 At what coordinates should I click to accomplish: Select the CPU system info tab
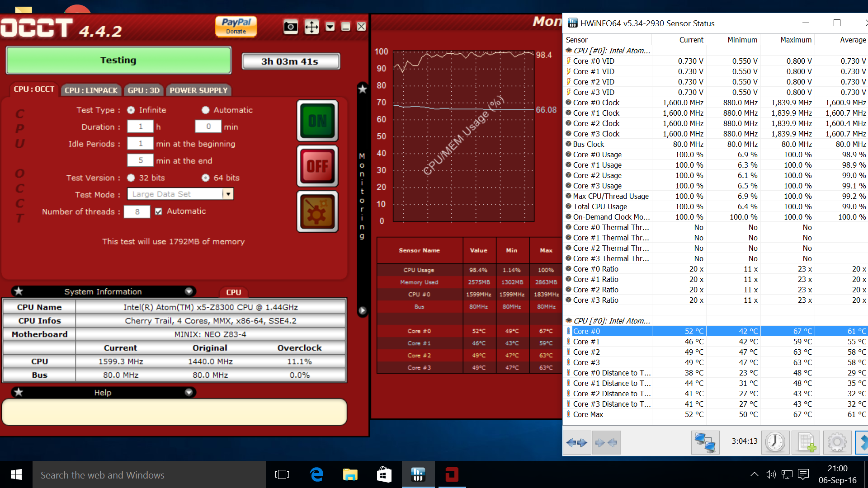click(x=234, y=292)
